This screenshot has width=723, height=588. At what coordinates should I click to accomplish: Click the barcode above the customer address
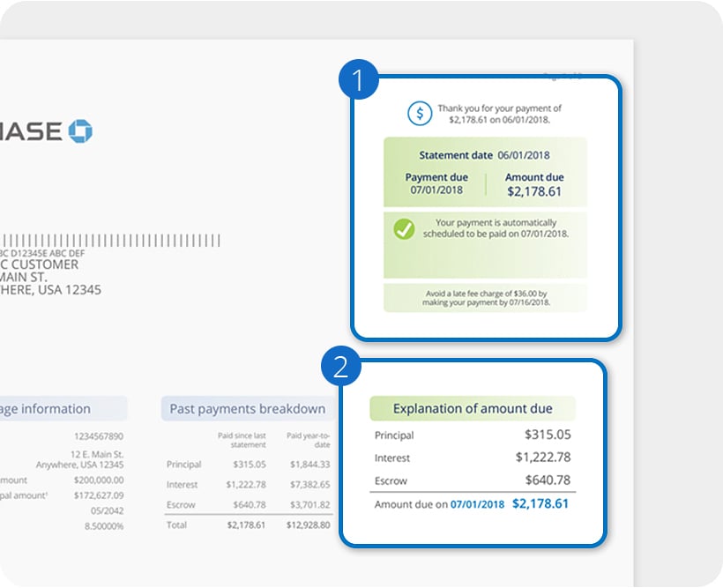pos(110,241)
